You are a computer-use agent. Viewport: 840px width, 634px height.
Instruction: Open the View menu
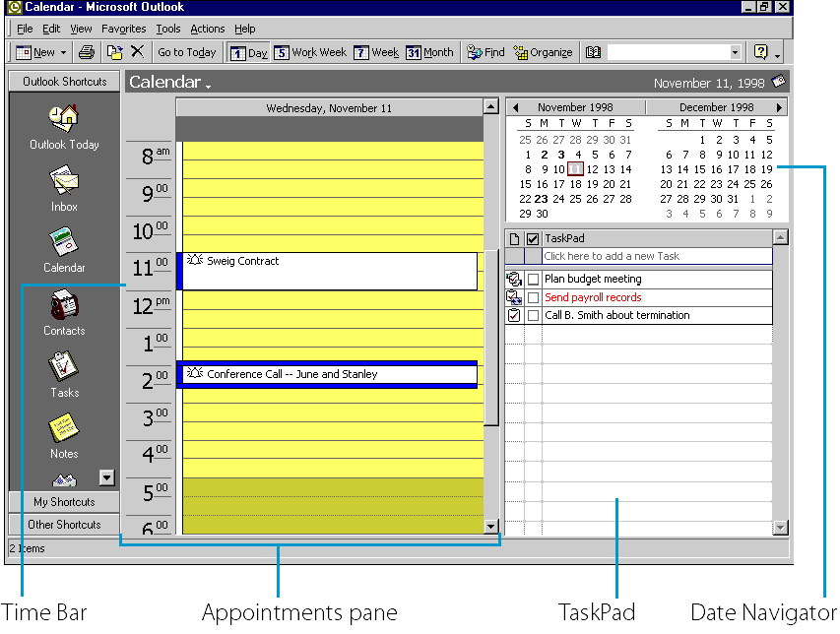tap(81, 29)
